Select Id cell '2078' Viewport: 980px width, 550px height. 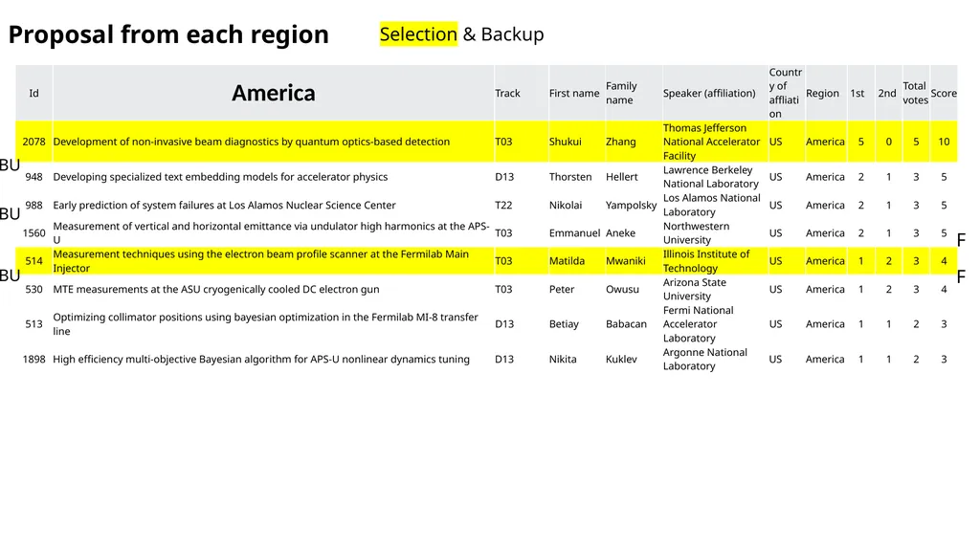pyautogui.click(x=33, y=142)
